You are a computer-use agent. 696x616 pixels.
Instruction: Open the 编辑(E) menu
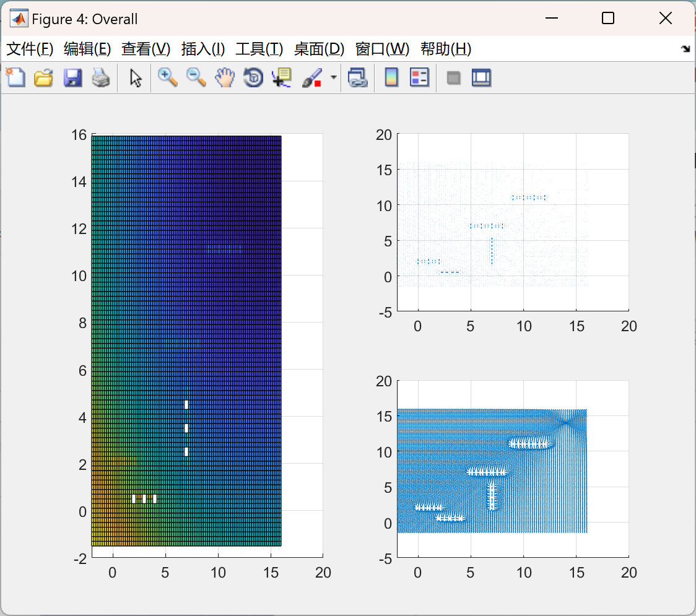(87, 49)
